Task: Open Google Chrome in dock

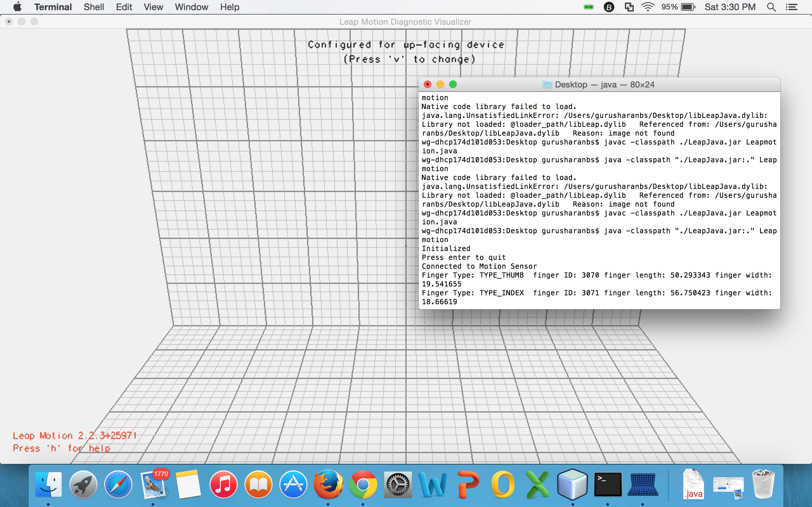Action: 363,485
